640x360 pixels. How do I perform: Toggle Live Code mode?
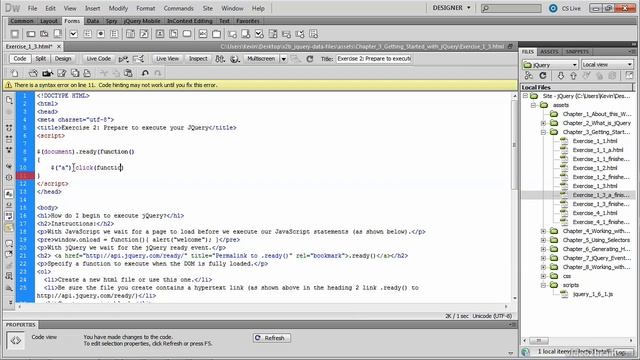(x=98, y=59)
